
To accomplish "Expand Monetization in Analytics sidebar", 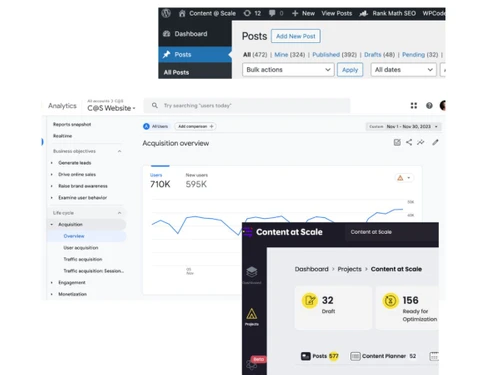I will [52, 294].
